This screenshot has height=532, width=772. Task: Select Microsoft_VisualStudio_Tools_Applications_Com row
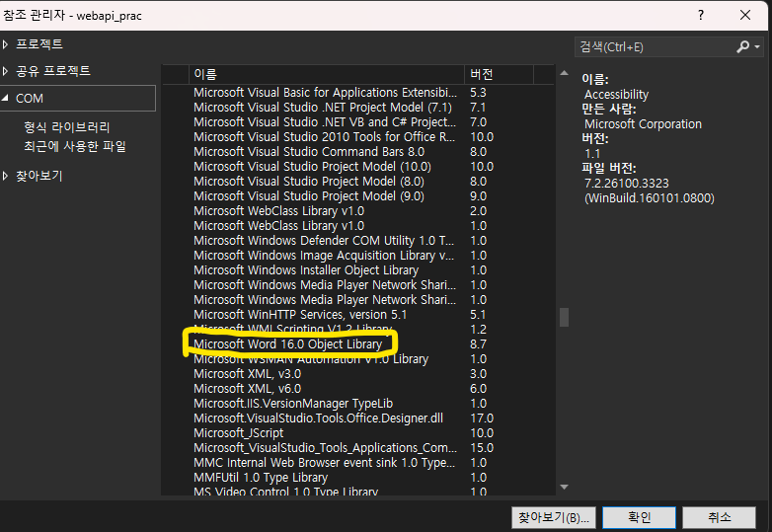click(x=358, y=448)
